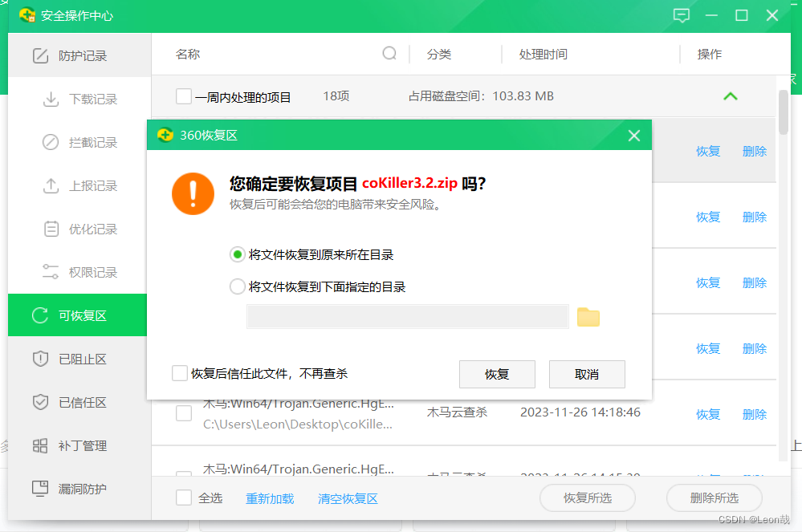802x532 pixels.
Task: Click the 占用磁盘空间: 103.83 MB text
Action: point(481,96)
